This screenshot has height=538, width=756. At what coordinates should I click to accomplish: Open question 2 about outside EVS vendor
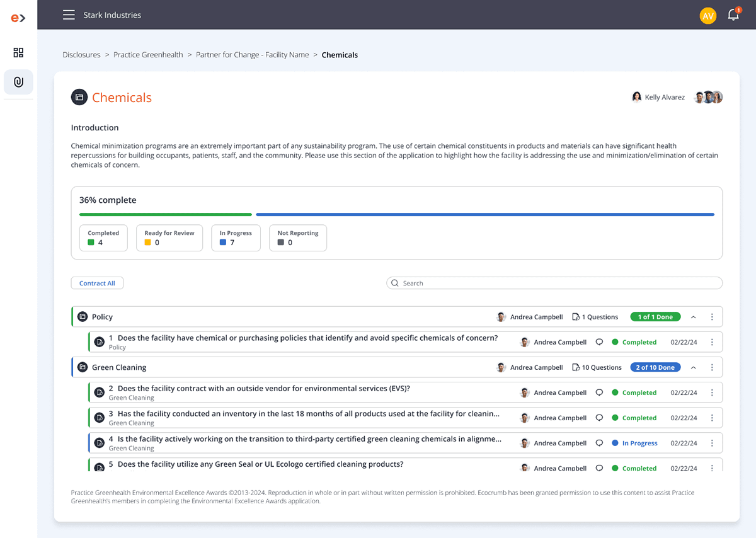pyautogui.click(x=263, y=389)
